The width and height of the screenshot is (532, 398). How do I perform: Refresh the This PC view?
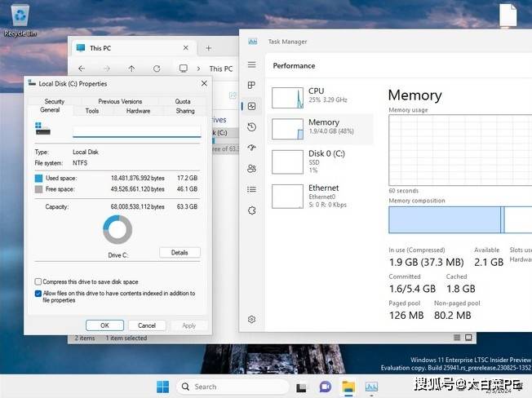tap(157, 69)
